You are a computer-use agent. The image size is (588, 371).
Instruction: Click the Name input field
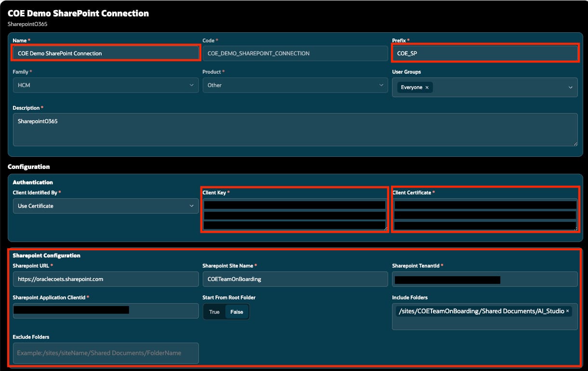(x=105, y=53)
